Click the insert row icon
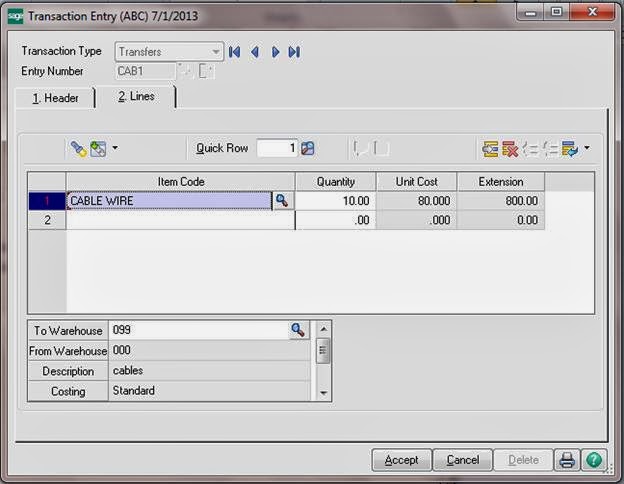 [x=490, y=149]
